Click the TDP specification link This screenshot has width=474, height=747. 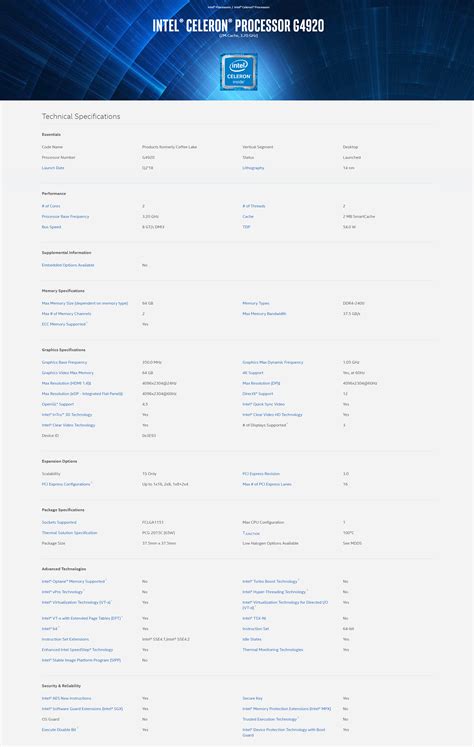pos(246,227)
